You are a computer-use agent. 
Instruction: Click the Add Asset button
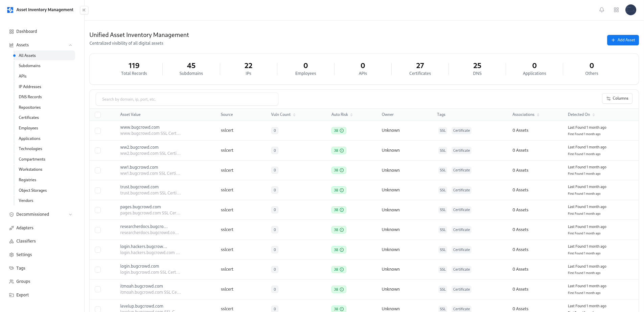tap(623, 40)
